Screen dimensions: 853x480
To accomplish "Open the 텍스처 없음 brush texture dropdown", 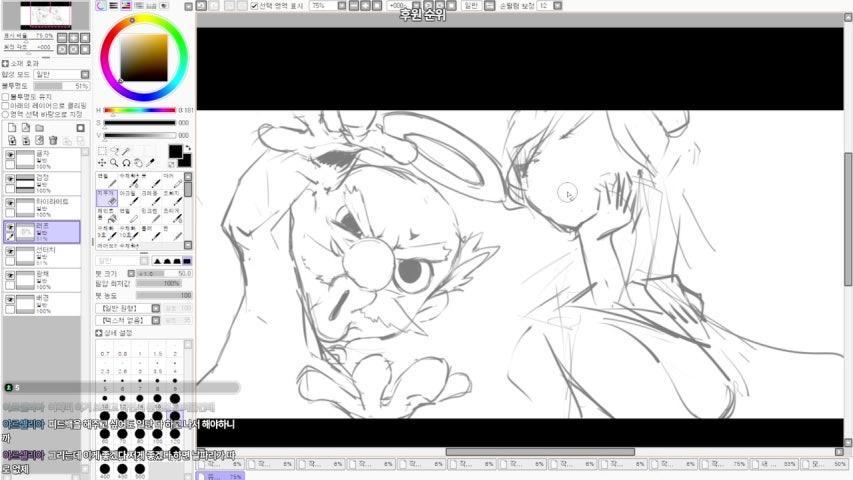I will point(156,321).
